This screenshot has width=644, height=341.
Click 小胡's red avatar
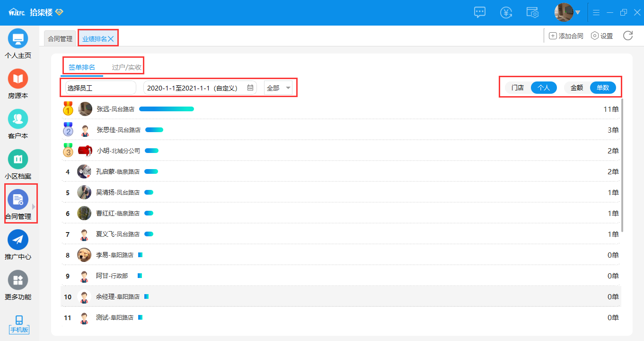pyautogui.click(x=85, y=151)
